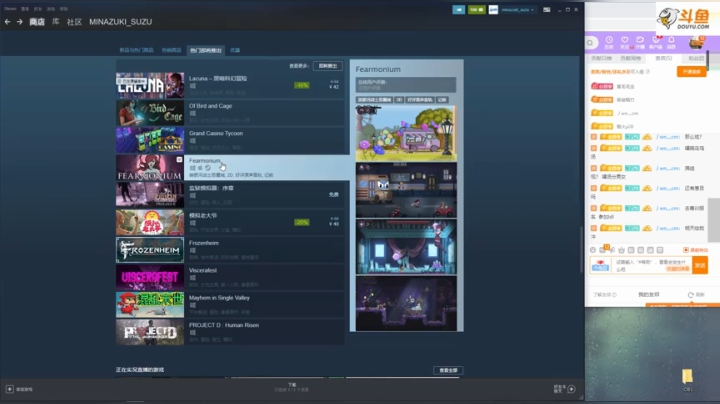
Task: Open the Steam menu in menu bar
Action: click(10, 9)
